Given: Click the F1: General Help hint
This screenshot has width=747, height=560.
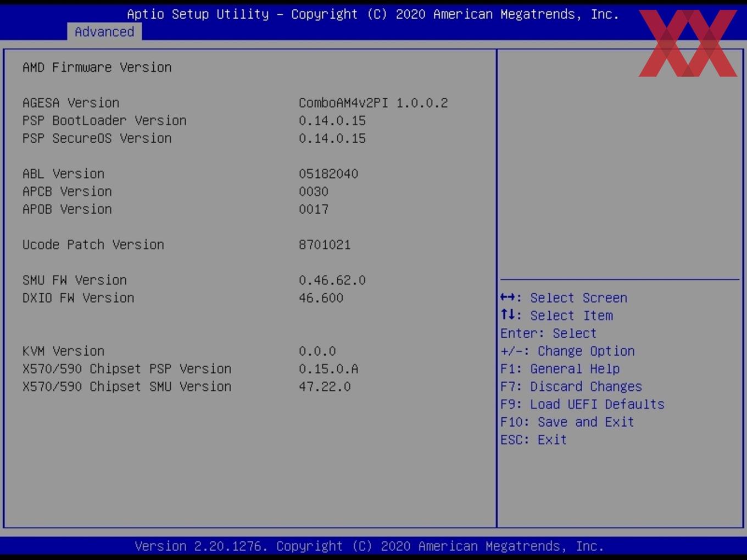Looking at the screenshot, I should click(560, 369).
